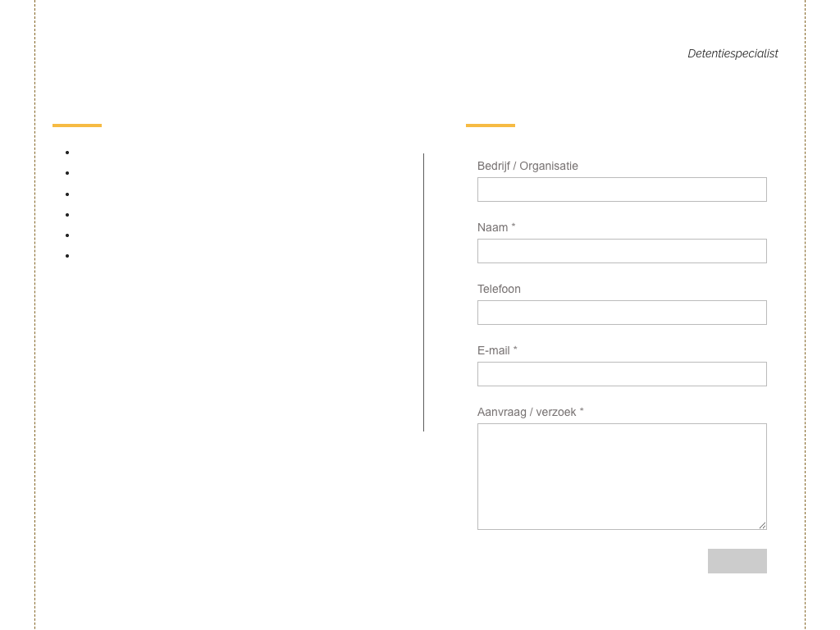Screen dimensions: 840x630
Task: Select the Telefoon input box
Action: [622, 313]
